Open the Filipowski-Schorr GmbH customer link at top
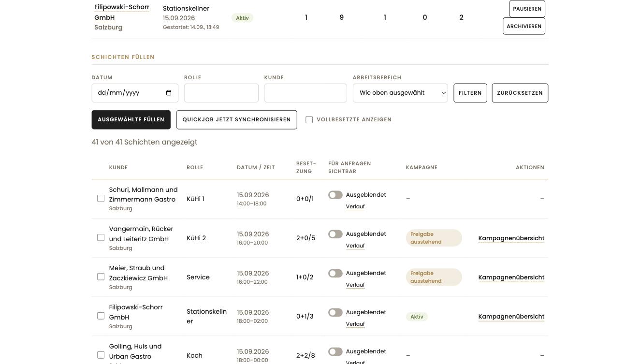The image size is (640, 364). coord(122,12)
